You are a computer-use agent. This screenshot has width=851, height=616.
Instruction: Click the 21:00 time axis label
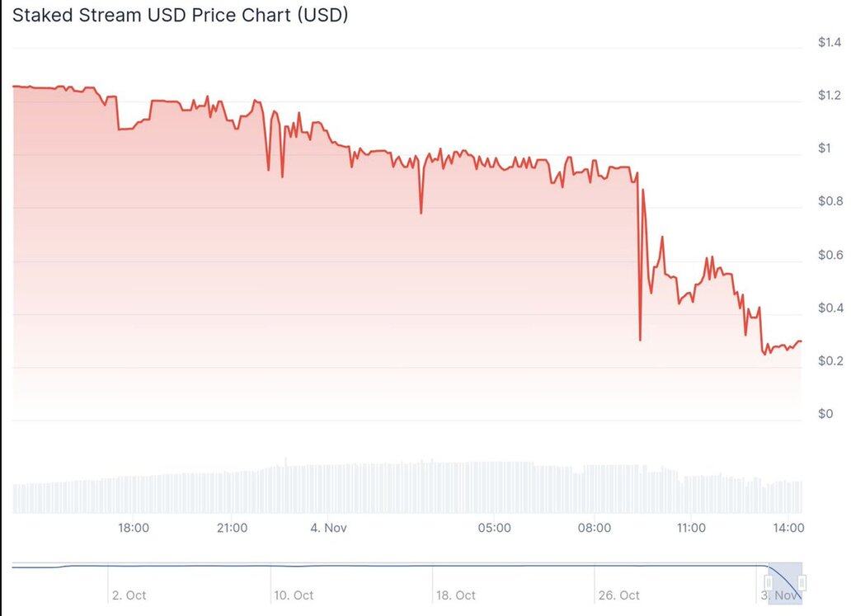pos(232,528)
